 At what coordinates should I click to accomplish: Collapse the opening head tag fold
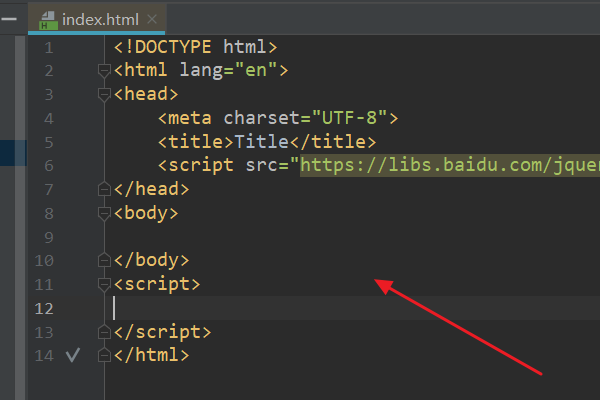pyautogui.click(x=104, y=95)
